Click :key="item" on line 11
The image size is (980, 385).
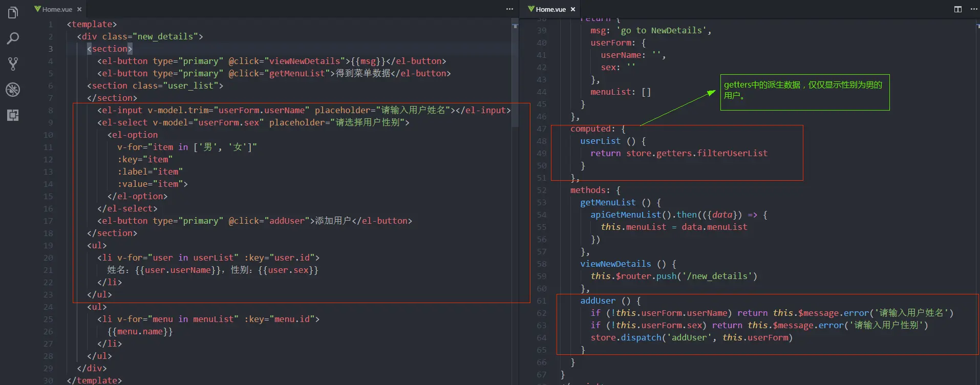(x=145, y=159)
